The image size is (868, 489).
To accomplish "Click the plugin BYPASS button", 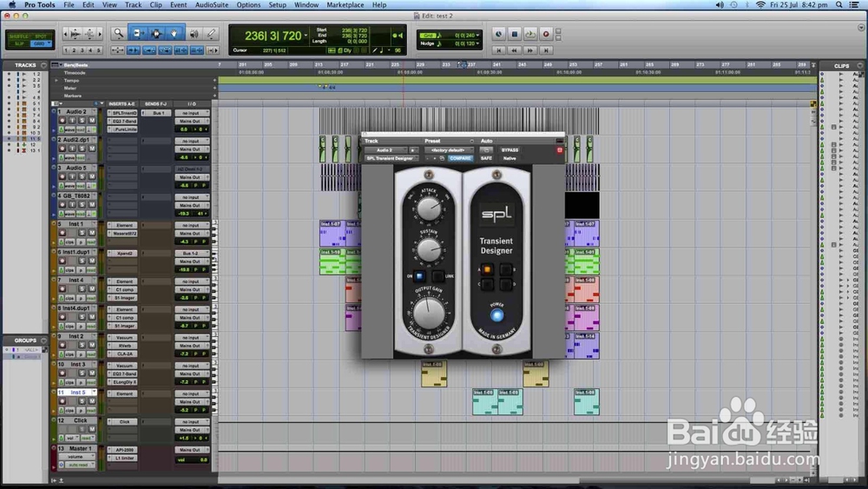I will tap(510, 150).
